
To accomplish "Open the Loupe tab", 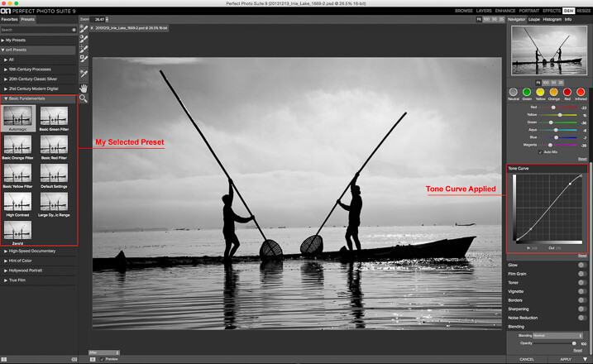I will coord(534,19).
